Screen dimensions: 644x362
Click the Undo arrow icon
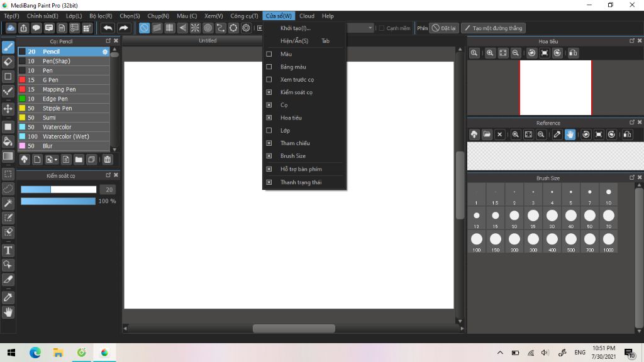108,28
